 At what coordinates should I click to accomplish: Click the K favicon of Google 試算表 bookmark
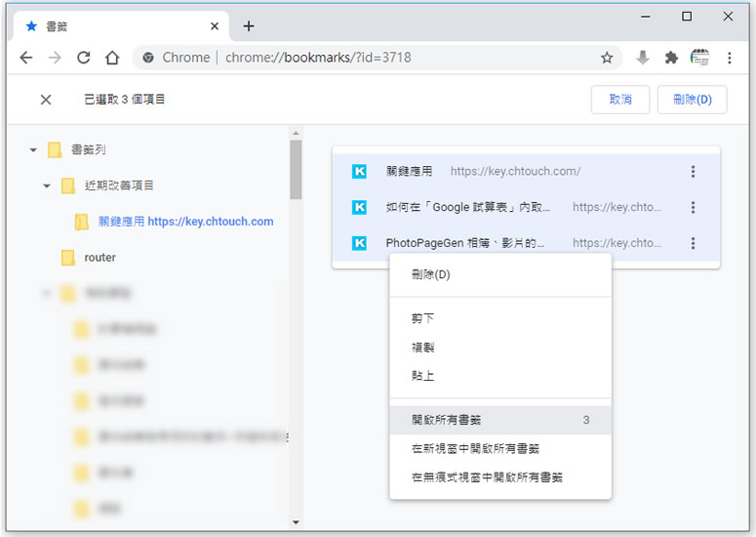[359, 207]
